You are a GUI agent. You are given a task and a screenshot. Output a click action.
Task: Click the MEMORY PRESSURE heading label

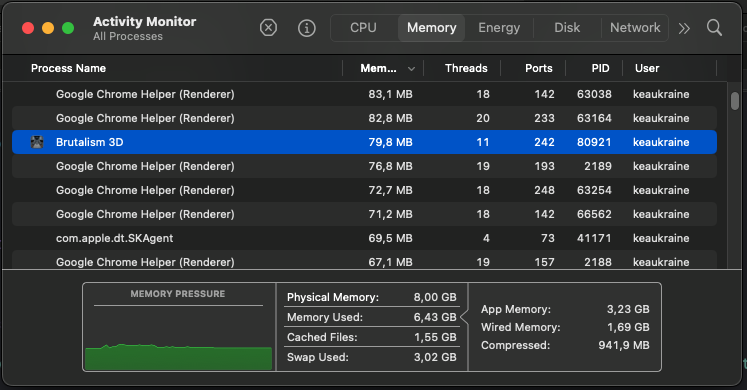pyautogui.click(x=178, y=294)
